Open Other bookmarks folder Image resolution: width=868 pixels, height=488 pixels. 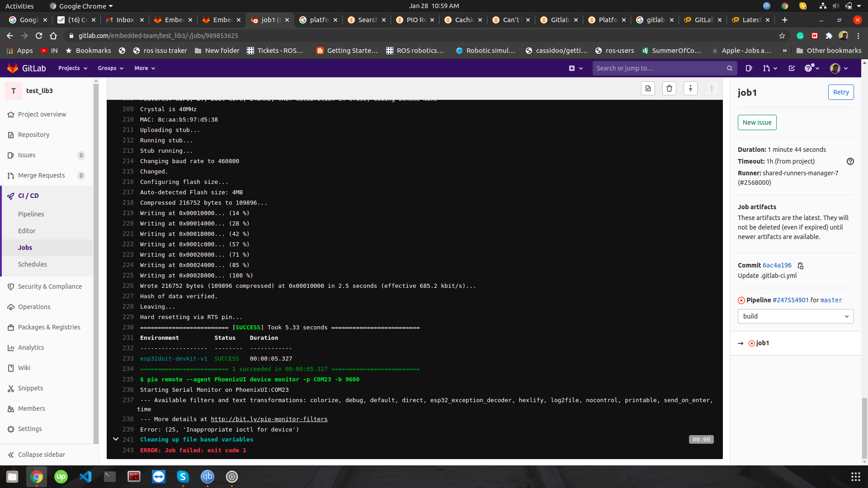tap(829, 51)
